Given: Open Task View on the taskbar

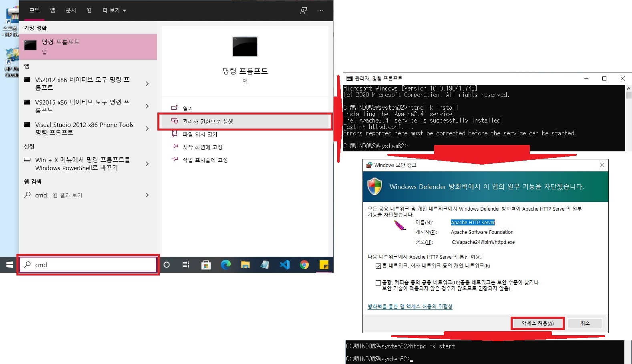Looking at the screenshot, I should (x=186, y=265).
